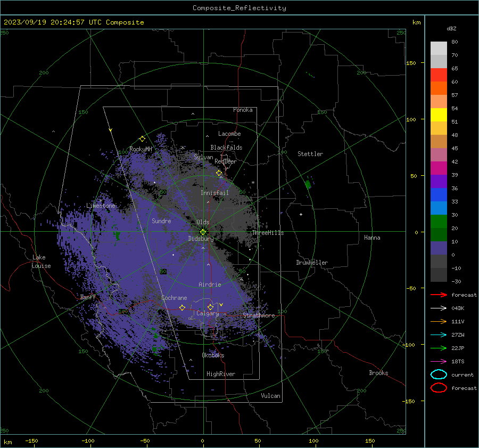This screenshot has width=479, height=448.
Task: Click the cyan 'current' ellipse legend icon
Action: tap(439, 374)
